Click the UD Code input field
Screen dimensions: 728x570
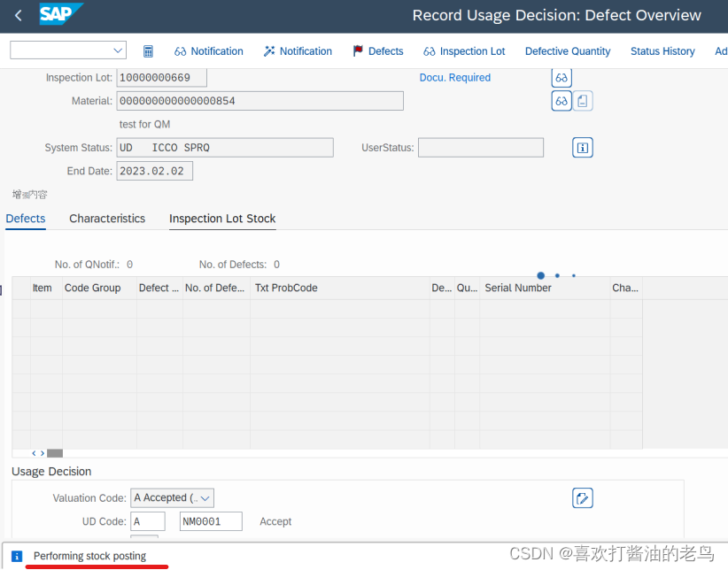click(x=147, y=521)
